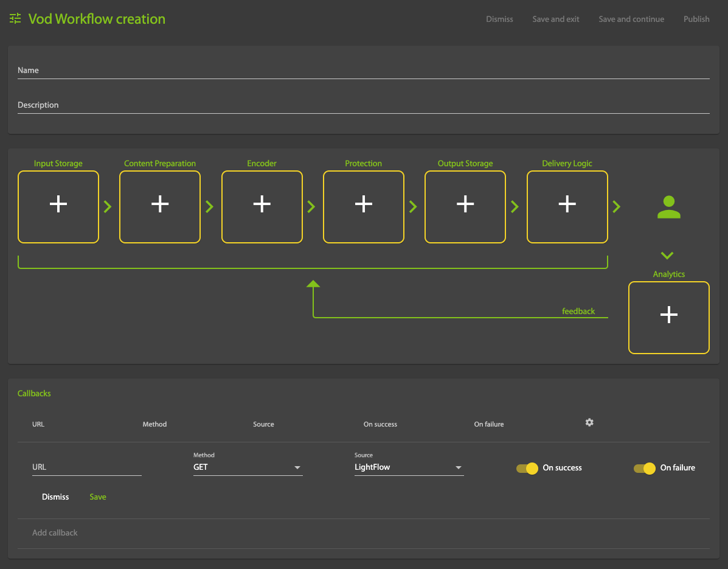728x569 pixels.
Task: Add an Analytics module
Action: point(668,317)
